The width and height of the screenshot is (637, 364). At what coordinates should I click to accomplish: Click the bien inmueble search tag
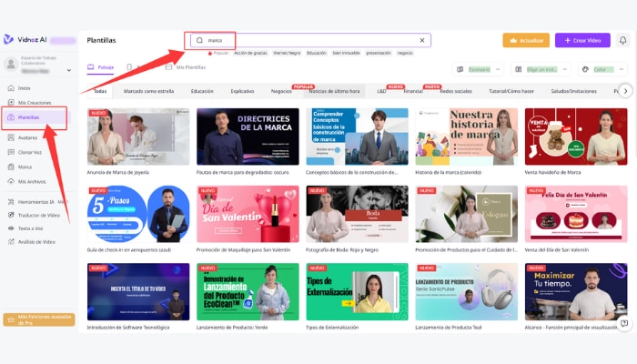click(346, 53)
